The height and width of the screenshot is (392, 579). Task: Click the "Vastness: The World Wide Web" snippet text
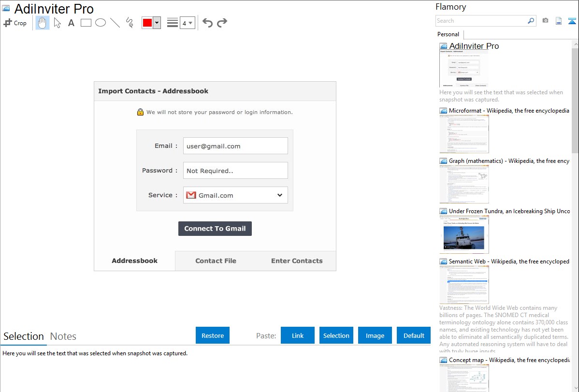click(504, 329)
